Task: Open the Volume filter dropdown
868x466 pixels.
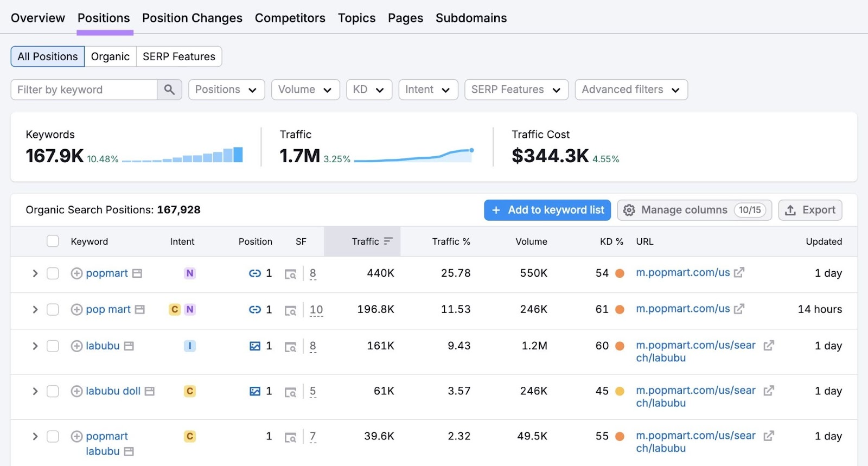Action: [305, 90]
